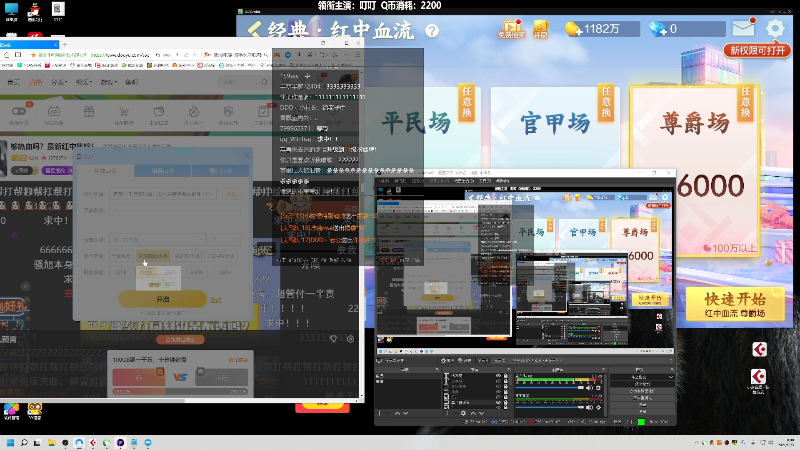Open help question mark beside 红中血流

pos(432,31)
